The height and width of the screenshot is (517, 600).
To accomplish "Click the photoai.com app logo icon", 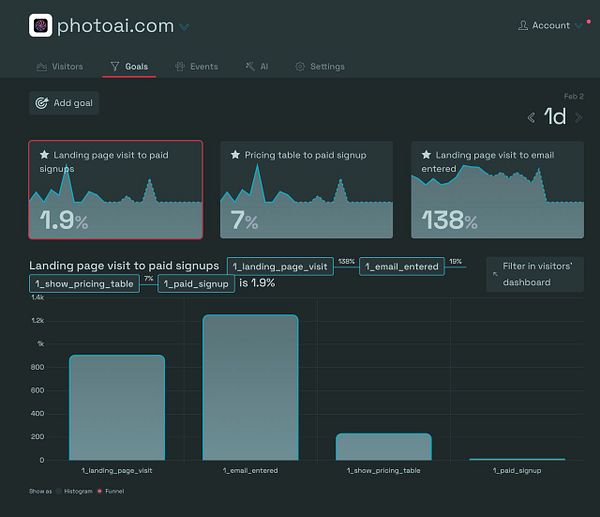I will click(x=41, y=26).
